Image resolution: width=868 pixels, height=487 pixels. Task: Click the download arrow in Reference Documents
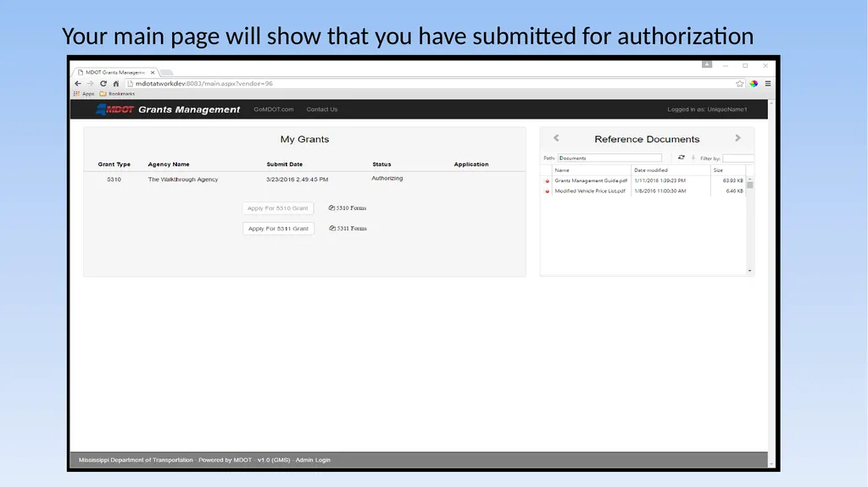[x=693, y=158]
